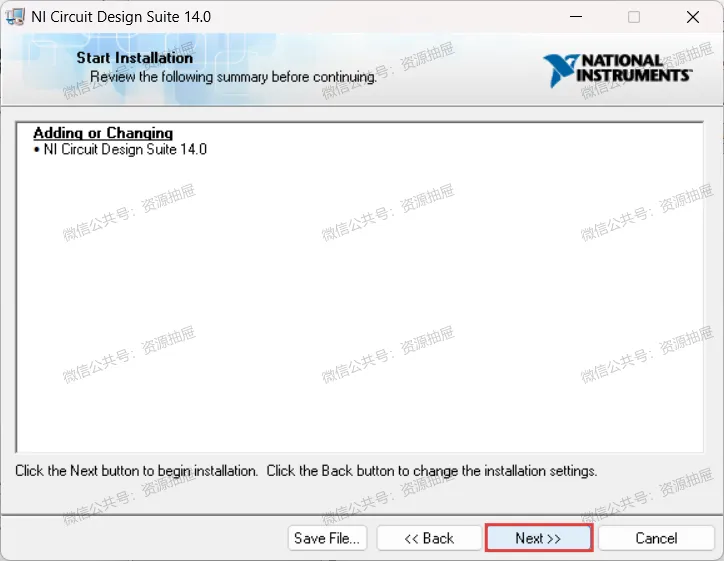Open Save File dialog
Image resolution: width=724 pixels, height=561 pixels.
coord(327,538)
